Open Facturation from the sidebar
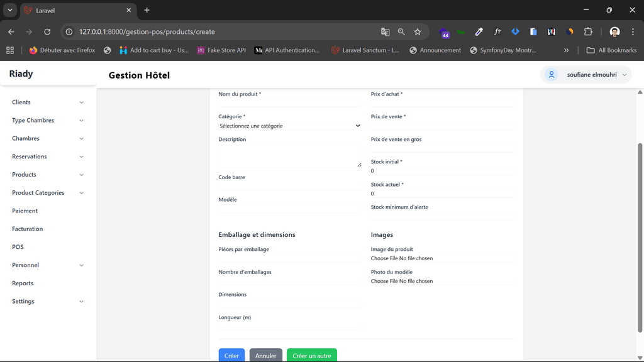The height and width of the screenshot is (362, 644). (28, 229)
